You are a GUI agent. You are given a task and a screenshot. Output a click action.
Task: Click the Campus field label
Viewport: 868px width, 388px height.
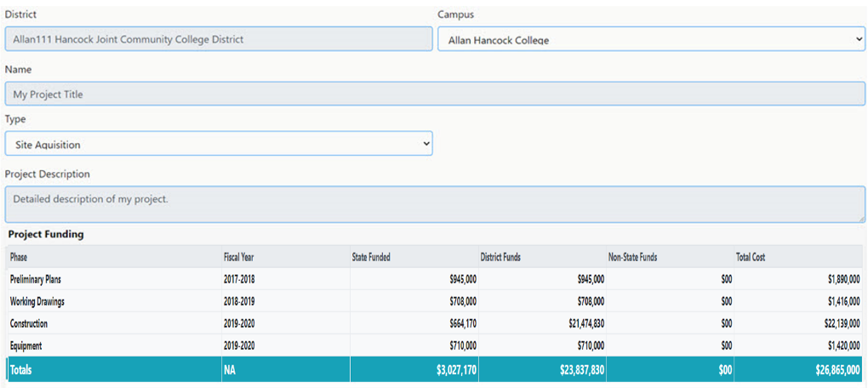[x=455, y=14]
